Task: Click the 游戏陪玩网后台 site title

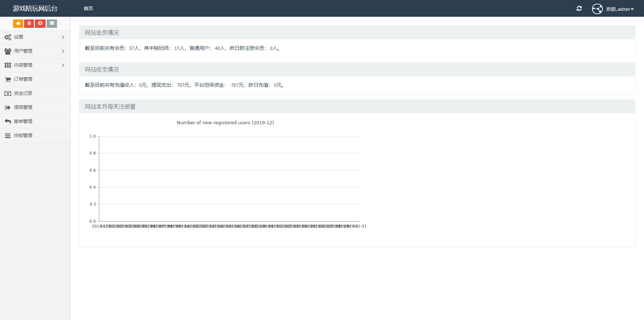Action: click(35, 8)
